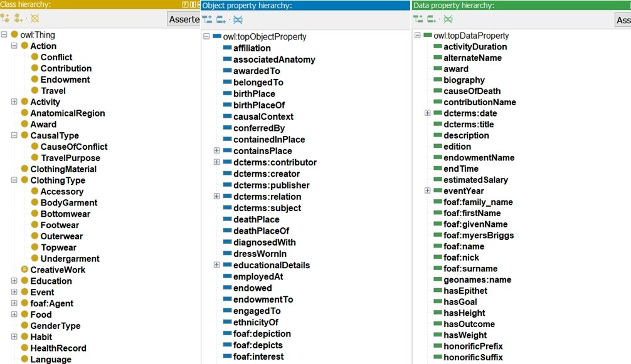Click the delete data property icon
The height and width of the screenshot is (364, 631).
click(x=448, y=20)
